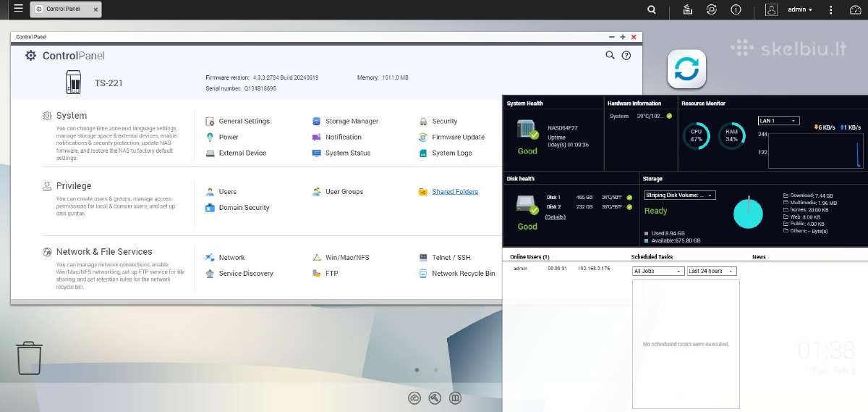Select the storage usage pie chart
The height and width of the screenshot is (412, 868).
click(x=748, y=213)
